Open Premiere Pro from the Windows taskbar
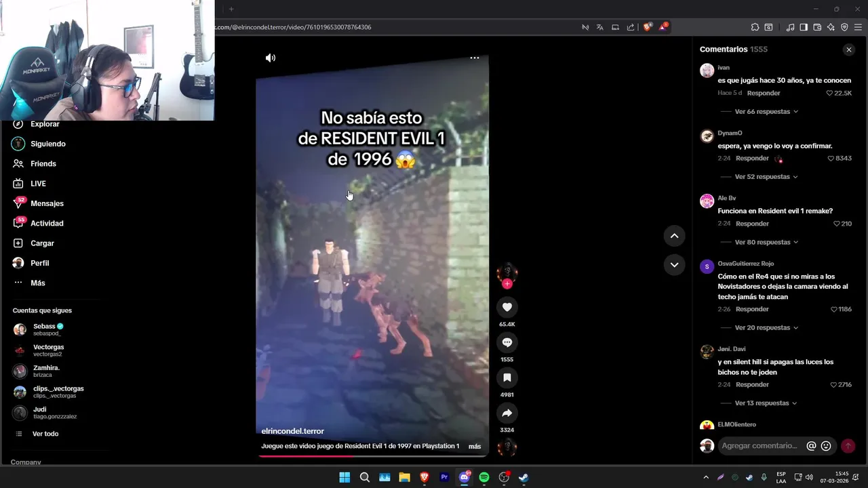868x488 pixels. point(444,477)
